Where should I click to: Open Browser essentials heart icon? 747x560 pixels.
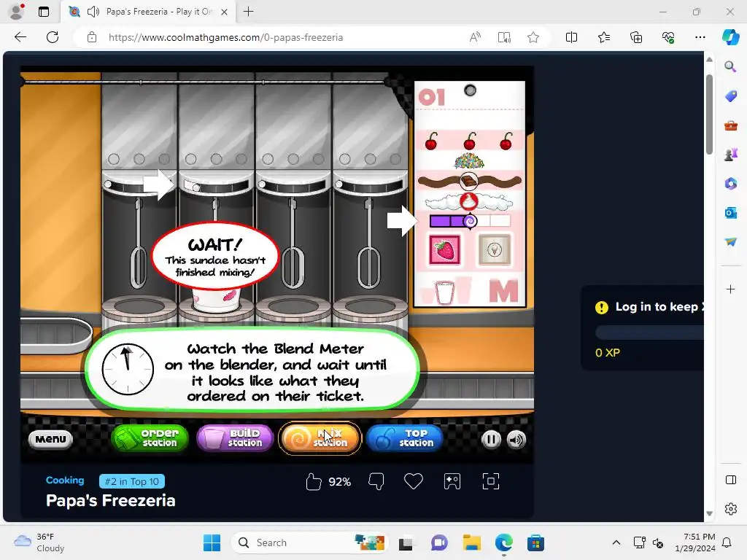tap(668, 37)
